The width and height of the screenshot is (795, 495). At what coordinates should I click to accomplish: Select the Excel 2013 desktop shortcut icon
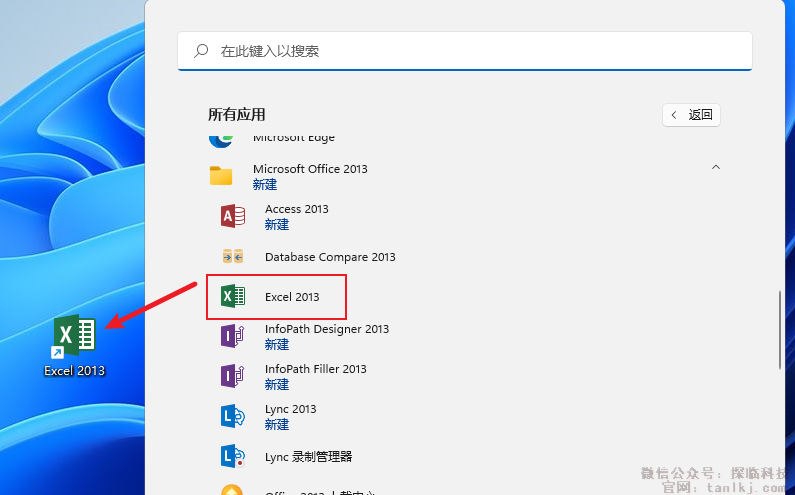point(74,336)
